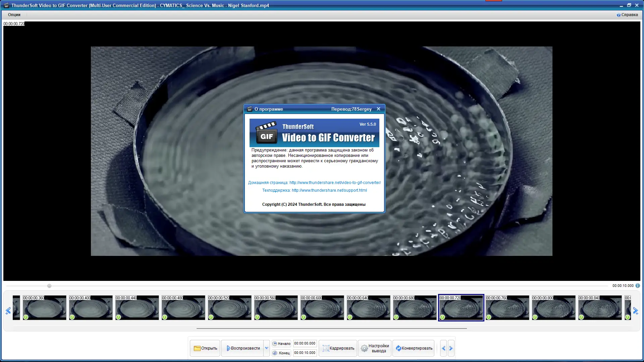This screenshot has height=362, width=644.
Task: Set start point with Начало button
Action: [x=281, y=344]
